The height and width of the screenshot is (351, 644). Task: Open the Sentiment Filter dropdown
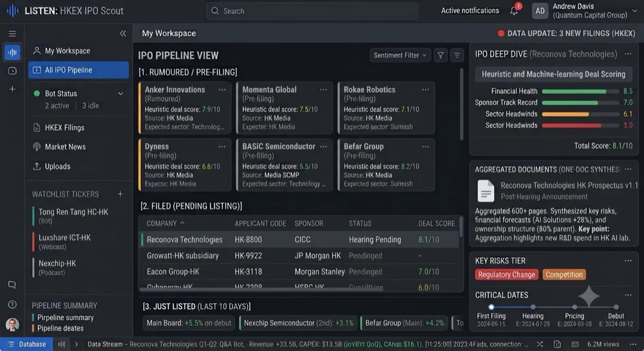pyautogui.click(x=400, y=55)
